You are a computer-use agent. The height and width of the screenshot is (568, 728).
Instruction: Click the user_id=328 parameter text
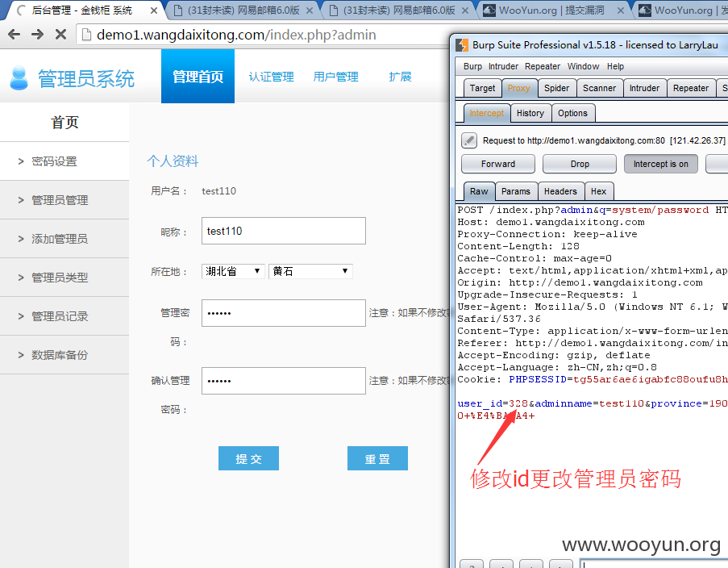click(x=493, y=403)
